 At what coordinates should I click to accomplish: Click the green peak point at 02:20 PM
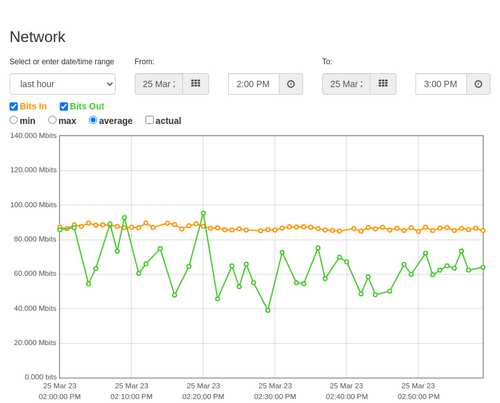click(203, 213)
